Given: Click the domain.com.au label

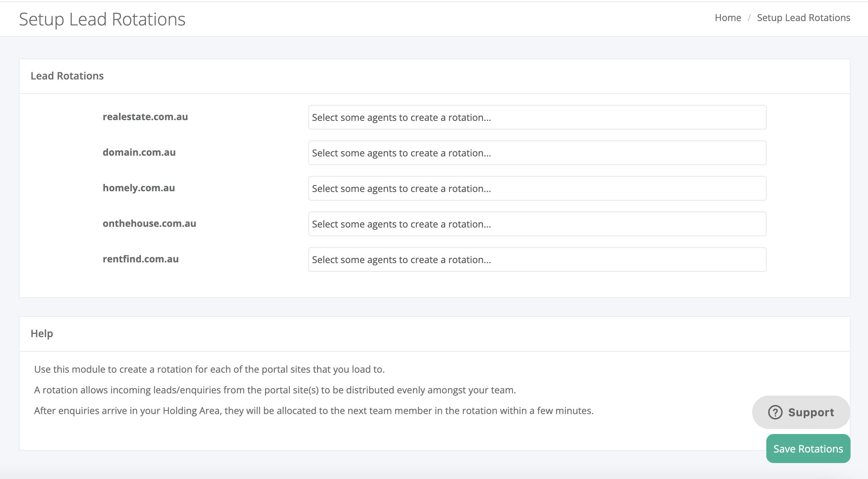Looking at the screenshot, I should click(139, 152).
